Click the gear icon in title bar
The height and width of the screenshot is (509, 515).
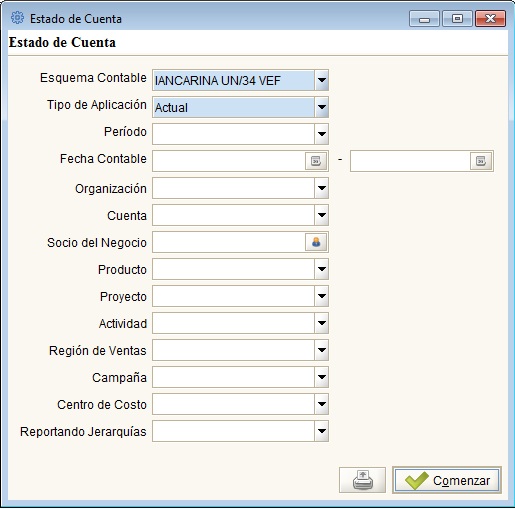17,18
